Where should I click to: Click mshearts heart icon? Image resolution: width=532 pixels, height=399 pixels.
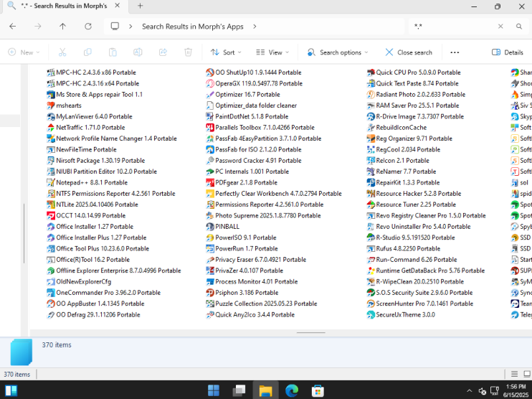coord(51,105)
